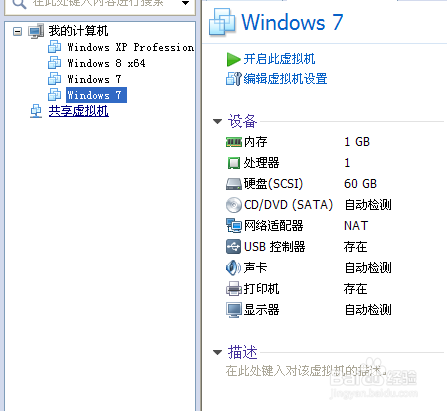Click the 网络适配器 network icon
The image size is (447, 411).
[x=234, y=226]
